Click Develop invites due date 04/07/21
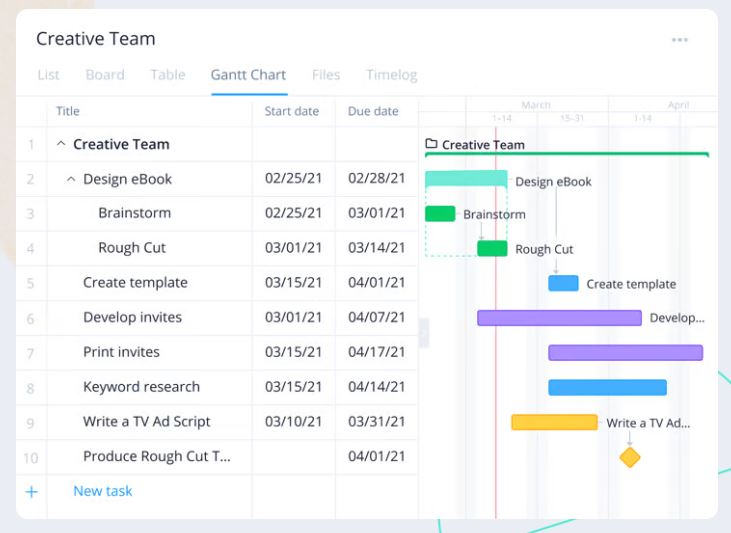Screen dimensions: 731x533 [376, 317]
